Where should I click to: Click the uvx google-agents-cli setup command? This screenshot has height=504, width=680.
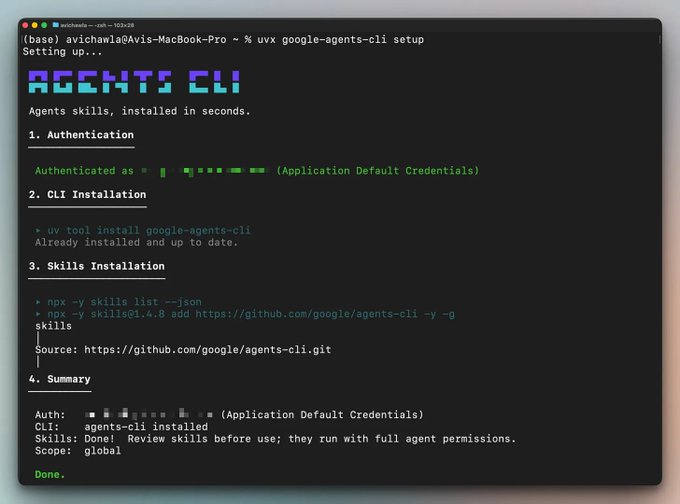340,39
